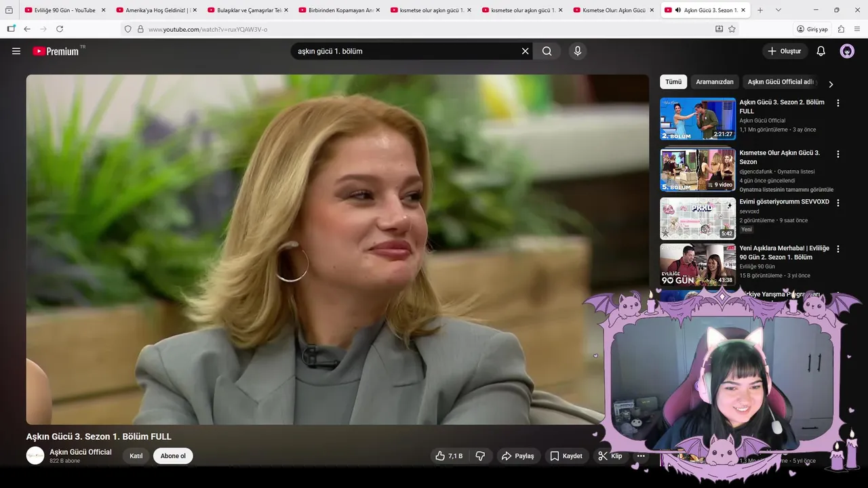Bookmark this page with star
The height and width of the screenshot is (488, 868).
coord(732,29)
